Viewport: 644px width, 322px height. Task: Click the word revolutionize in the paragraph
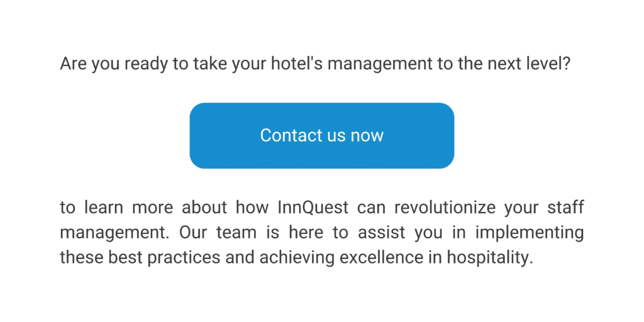point(445,208)
